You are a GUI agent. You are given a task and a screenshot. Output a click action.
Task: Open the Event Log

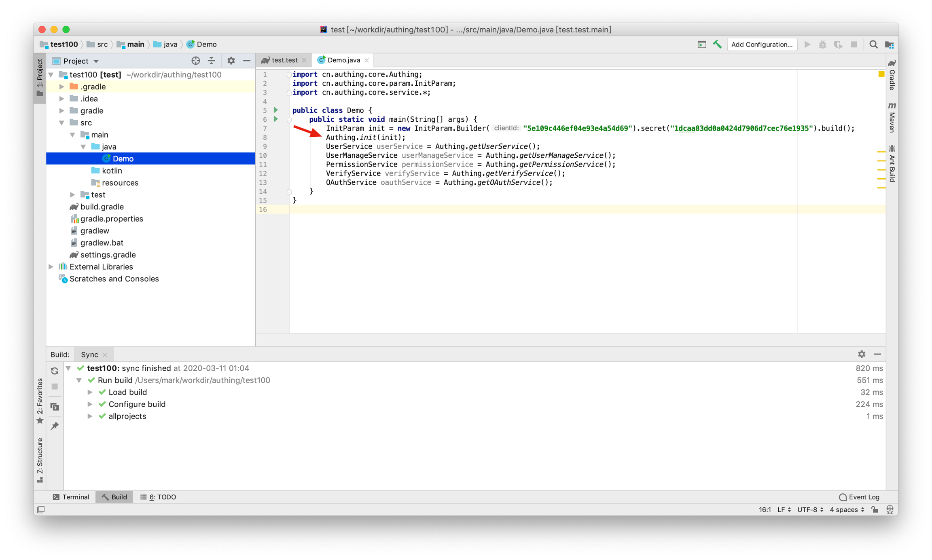click(859, 497)
